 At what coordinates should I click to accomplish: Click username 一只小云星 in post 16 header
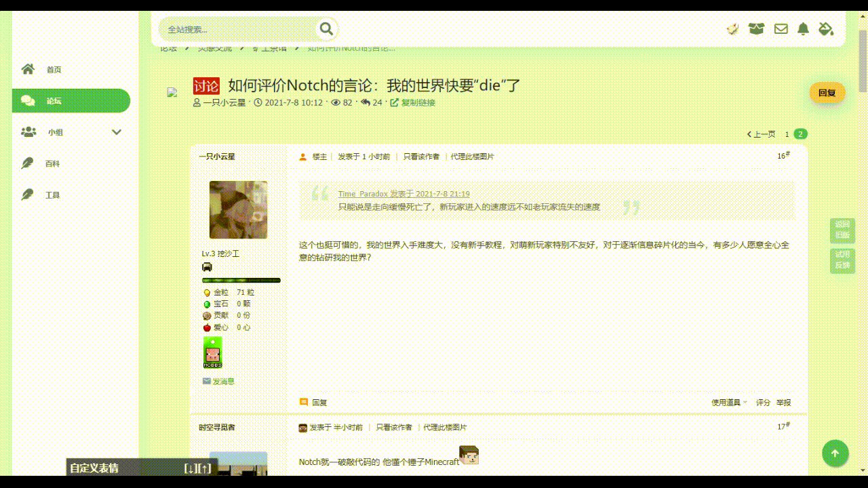217,157
